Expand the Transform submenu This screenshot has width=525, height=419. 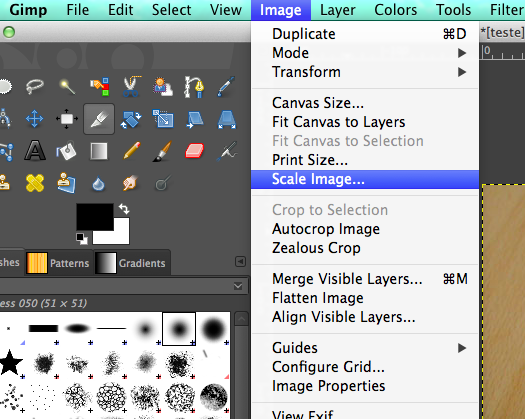point(365,72)
